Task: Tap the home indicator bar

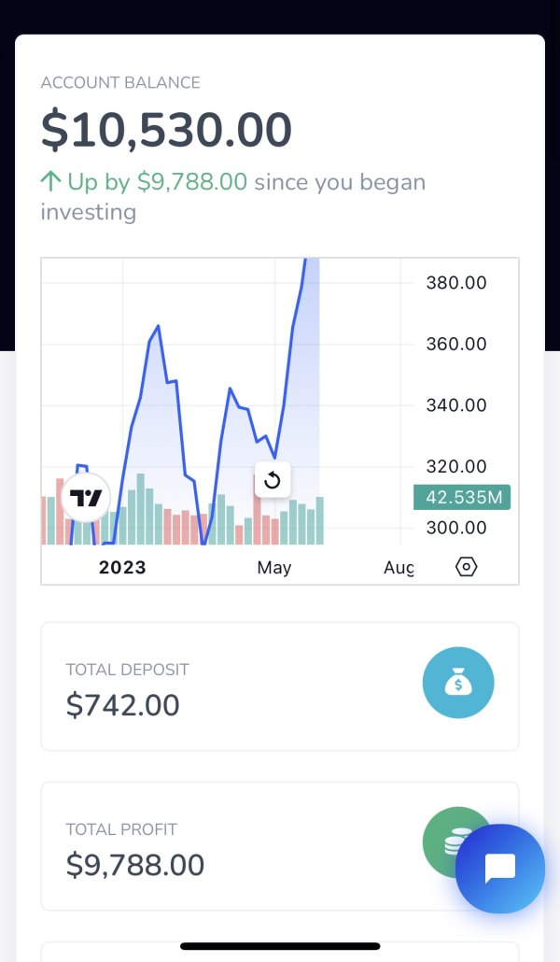Action: pyautogui.click(x=280, y=946)
